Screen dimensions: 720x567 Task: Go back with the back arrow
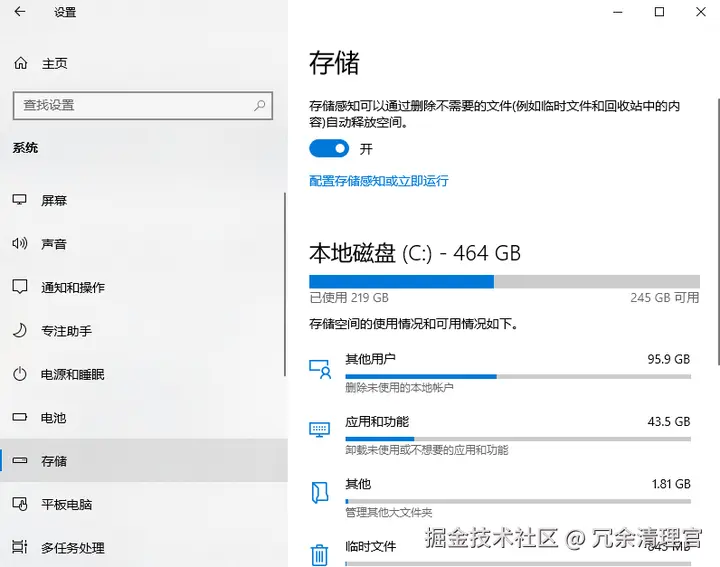pos(20,11)
